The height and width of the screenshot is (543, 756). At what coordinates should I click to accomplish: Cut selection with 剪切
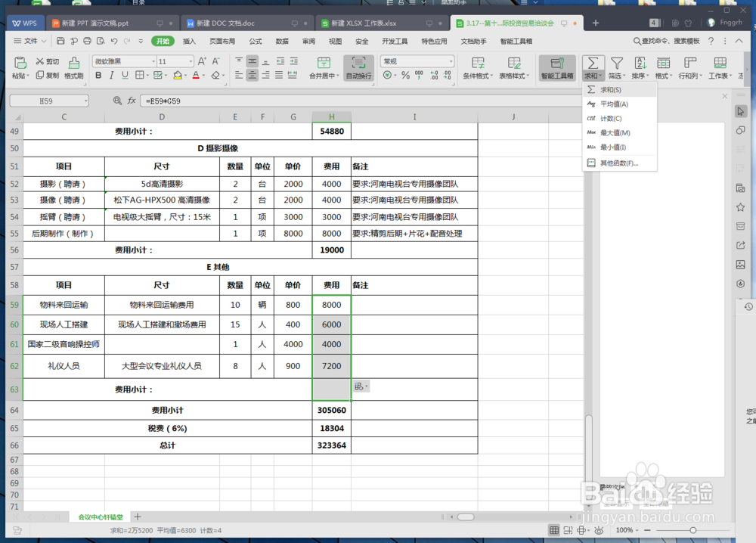(x=48, y=61)
